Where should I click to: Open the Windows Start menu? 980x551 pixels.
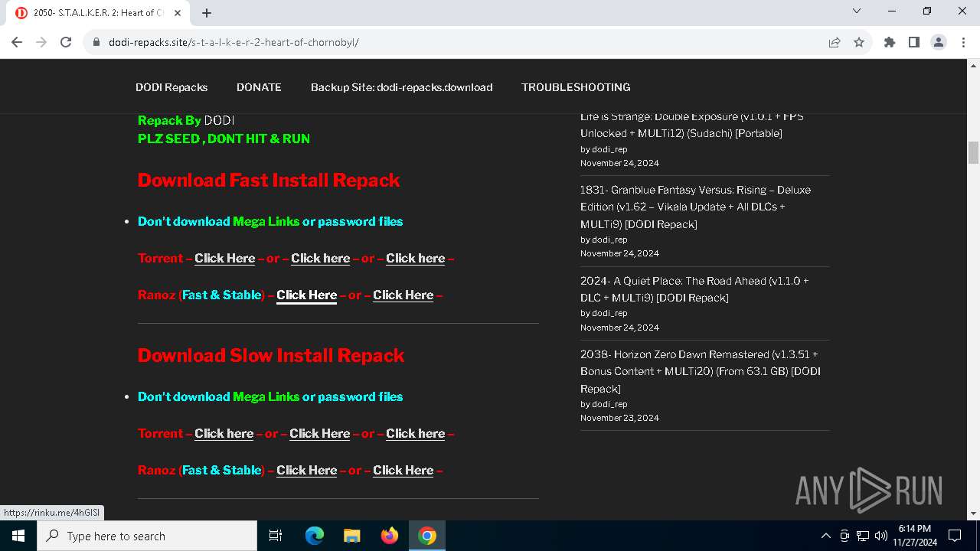(x=18, y=536)
